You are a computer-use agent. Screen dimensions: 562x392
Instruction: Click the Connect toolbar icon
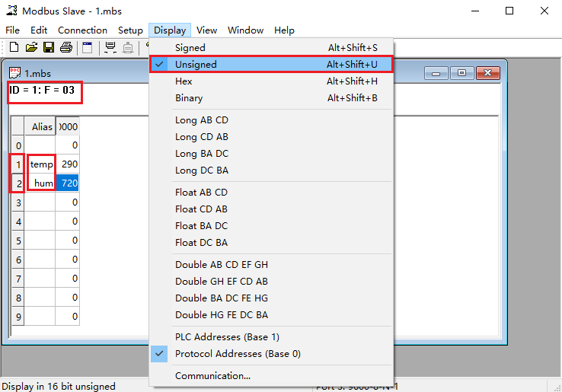click(110, 47)
